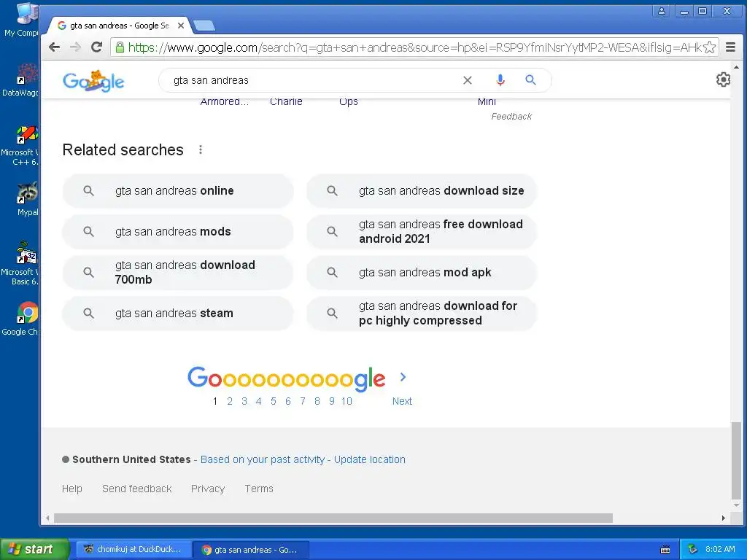This screenshot has width=747, height=560.
Task: Search related: gta san andreas mod apk
Action: coord(422,273)
